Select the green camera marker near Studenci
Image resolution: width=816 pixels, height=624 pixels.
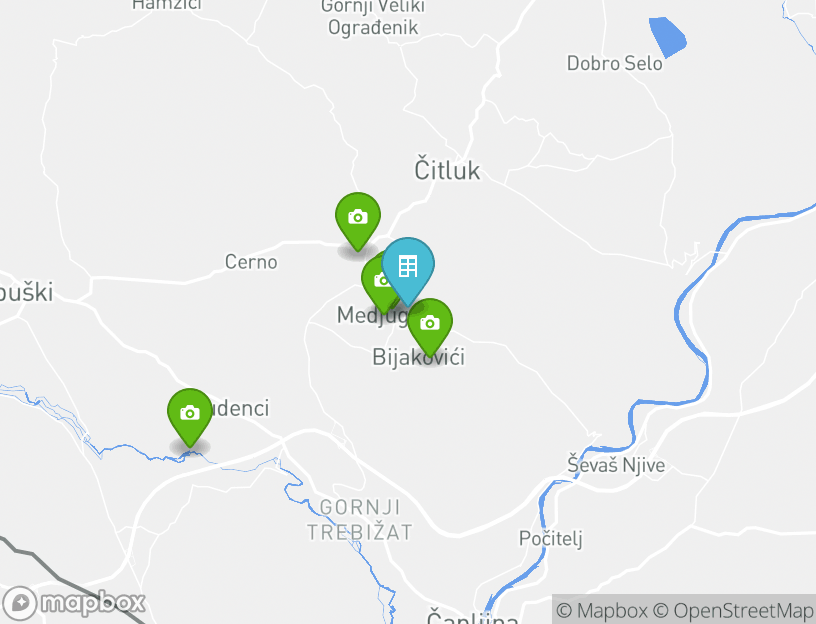point(189,415)
